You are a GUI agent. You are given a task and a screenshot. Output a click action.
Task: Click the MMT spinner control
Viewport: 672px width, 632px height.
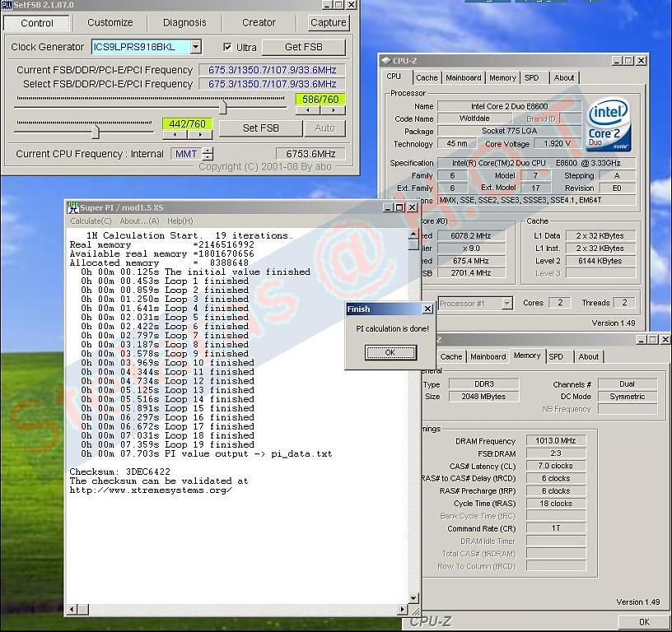(208, 154)
